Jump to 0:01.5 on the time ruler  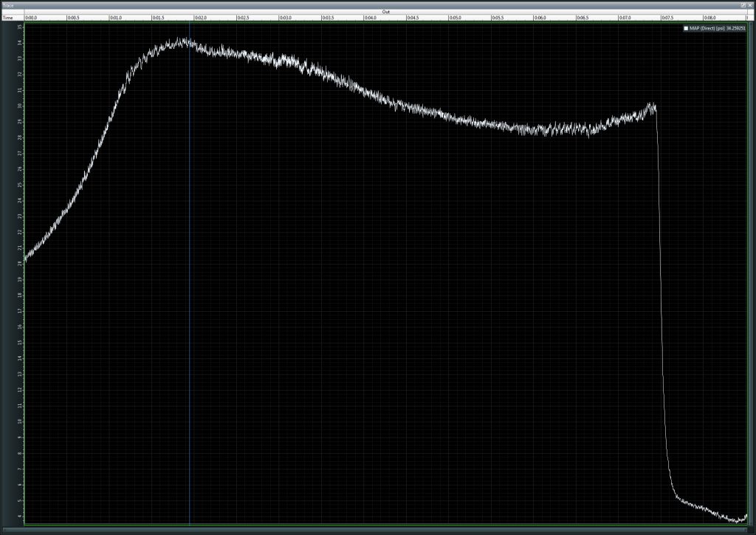click(159, 18)
